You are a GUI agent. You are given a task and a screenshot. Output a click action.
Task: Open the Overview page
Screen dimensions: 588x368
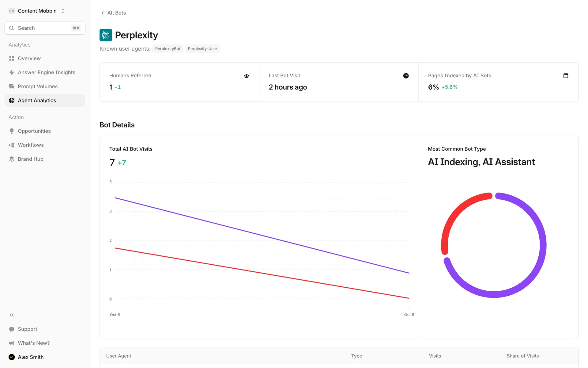point(29,58)
